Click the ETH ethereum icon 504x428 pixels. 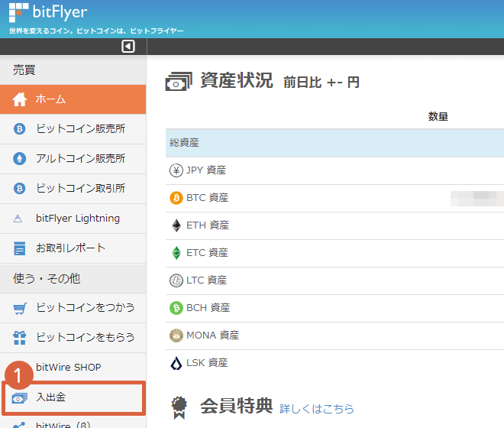click(x=176, y=225)
